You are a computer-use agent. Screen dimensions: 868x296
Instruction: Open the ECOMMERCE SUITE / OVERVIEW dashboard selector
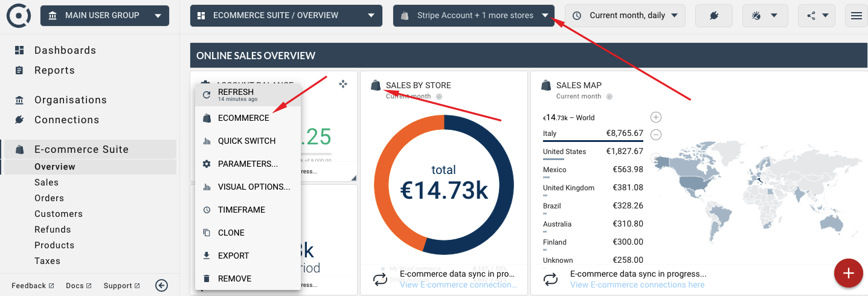(286, 16)
